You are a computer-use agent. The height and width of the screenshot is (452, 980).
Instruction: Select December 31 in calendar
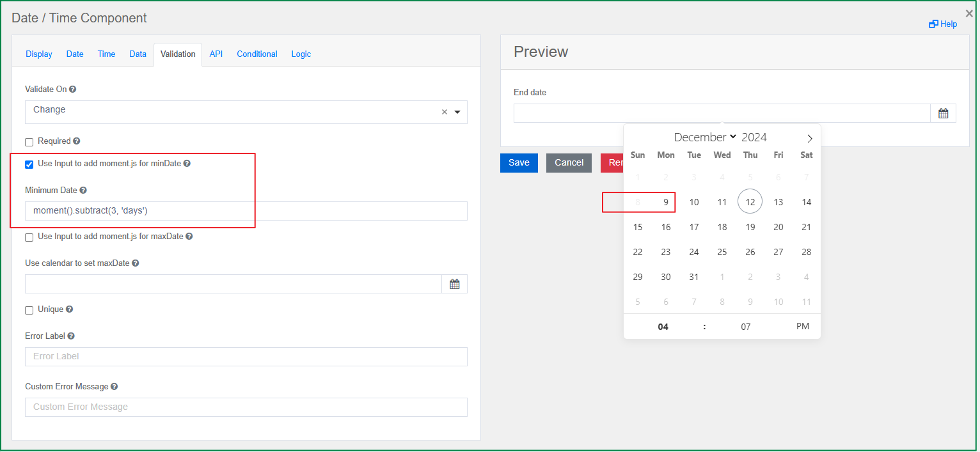(x=694, y=277)
